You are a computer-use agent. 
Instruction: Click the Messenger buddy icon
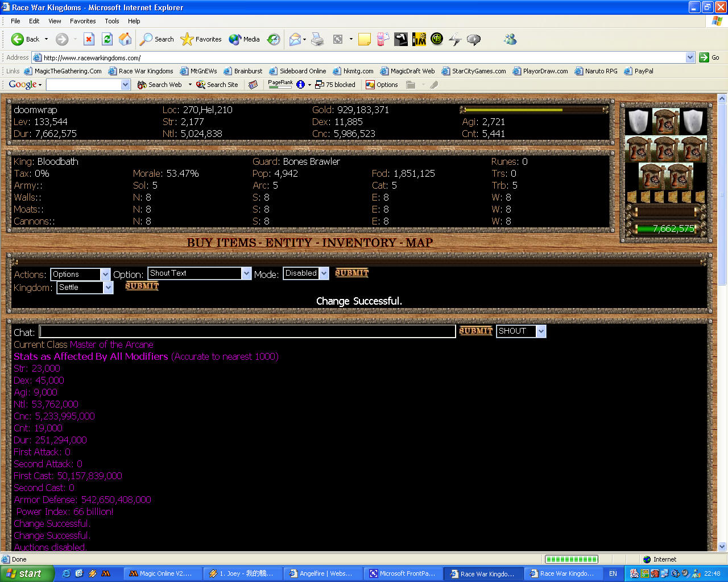tap(510, 39)
